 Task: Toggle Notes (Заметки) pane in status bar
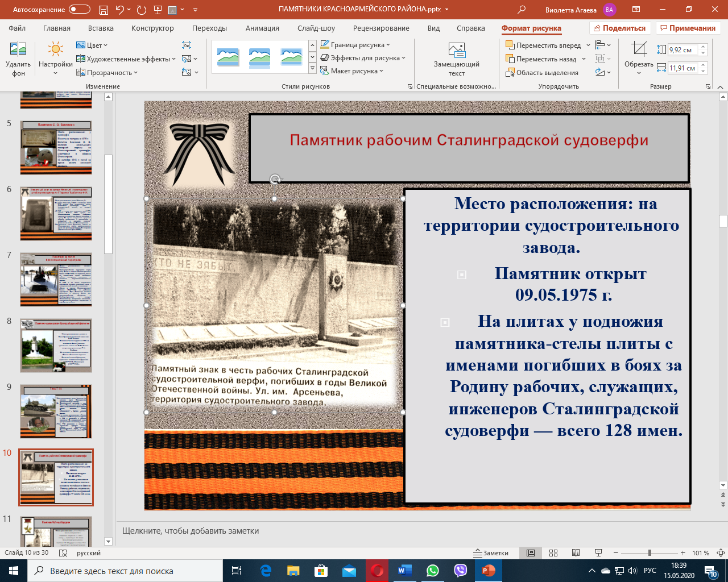[491, 553]
